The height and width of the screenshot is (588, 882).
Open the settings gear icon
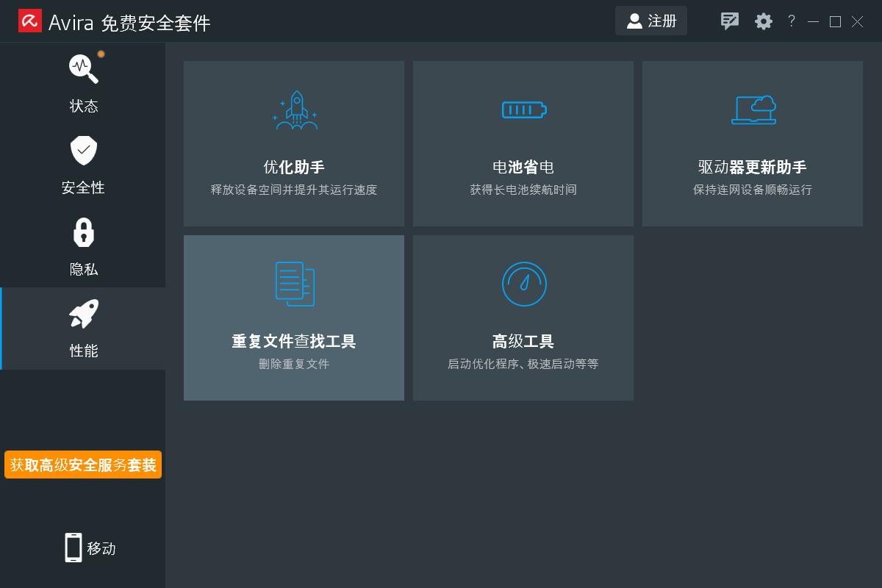coord(763,21)
